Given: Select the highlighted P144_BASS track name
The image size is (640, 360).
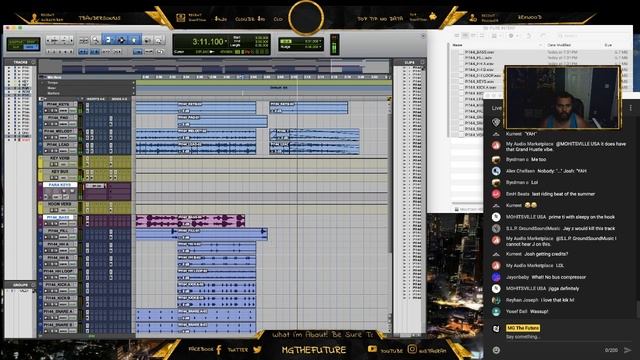Looking at the screenshot, I should 58,218.
